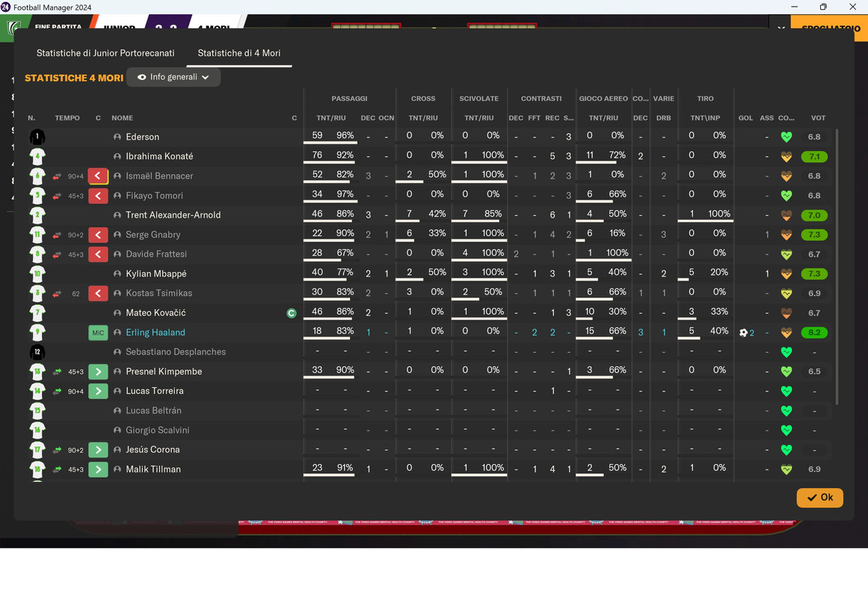Click the red substituted-off arrow for Kostas Tsimikas
Viewport: 868px width, 598px height.
coord(98,294)
